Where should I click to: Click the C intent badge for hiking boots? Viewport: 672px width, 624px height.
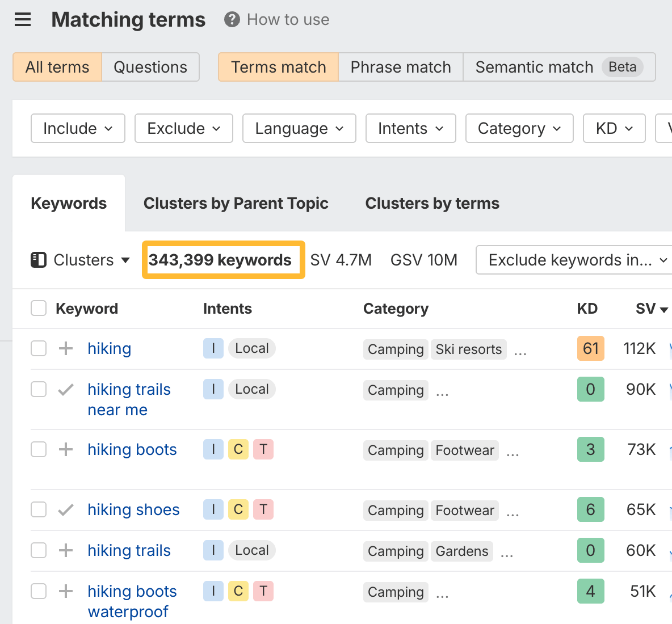(x=238, y=449)
